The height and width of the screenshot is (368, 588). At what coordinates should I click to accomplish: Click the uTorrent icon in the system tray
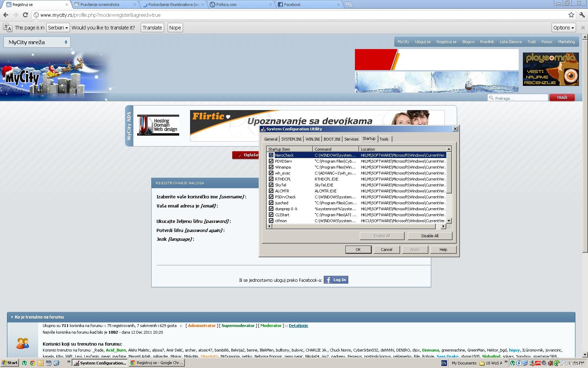[x=513, y=363]
